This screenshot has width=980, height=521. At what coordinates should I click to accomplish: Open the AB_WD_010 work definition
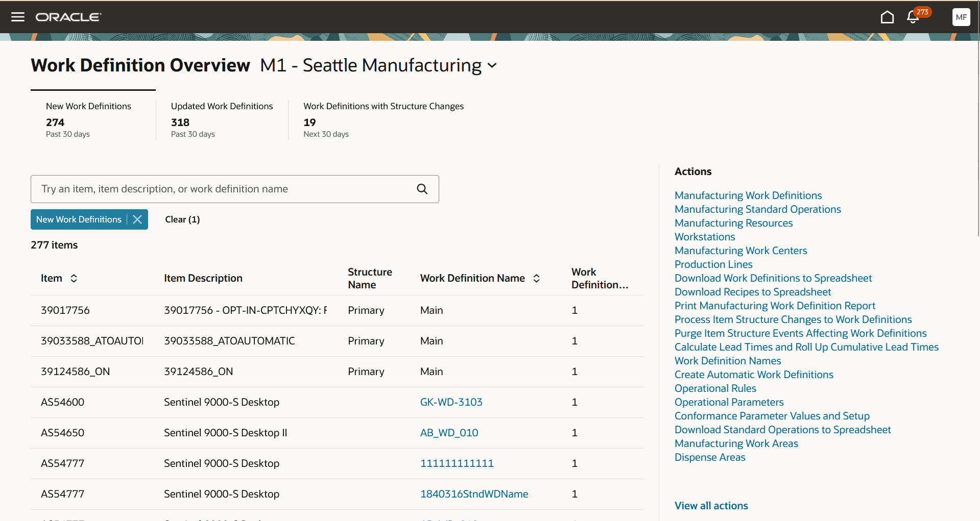point(449,433)
